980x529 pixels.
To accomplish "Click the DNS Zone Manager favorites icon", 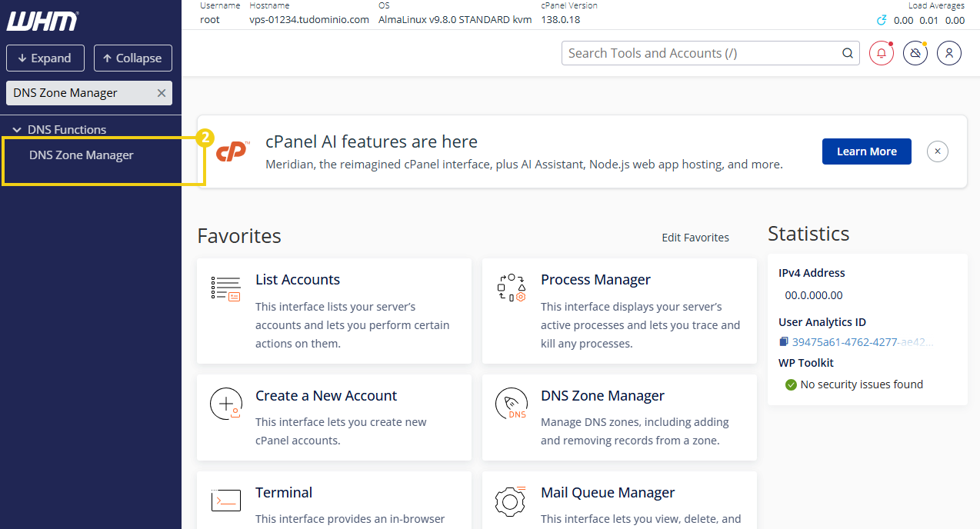I will (512, 404).
